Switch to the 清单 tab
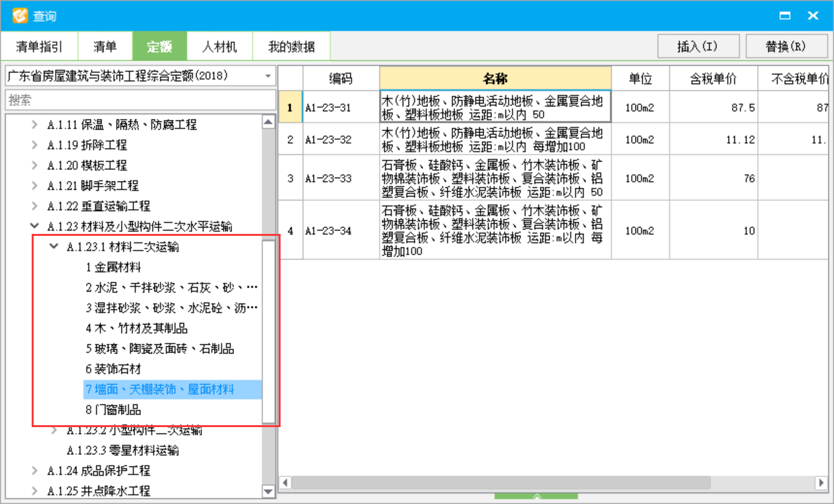 click(x=105, y=47)
